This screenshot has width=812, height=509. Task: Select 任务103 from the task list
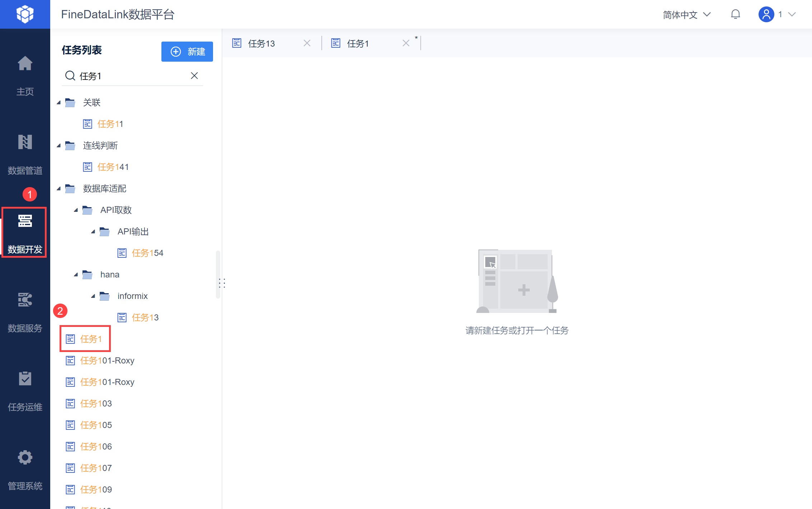[96, 404]
